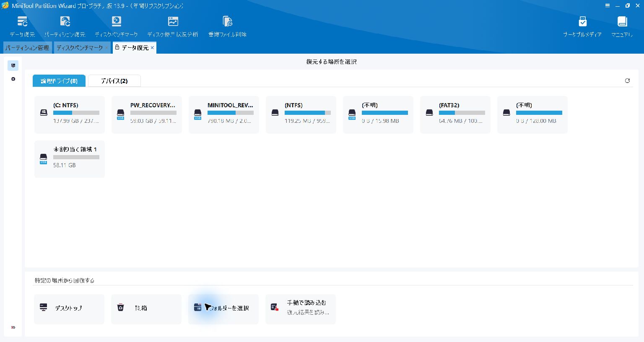
Task: Open the ブータブルメディア builder
Action: pos(582,26)
